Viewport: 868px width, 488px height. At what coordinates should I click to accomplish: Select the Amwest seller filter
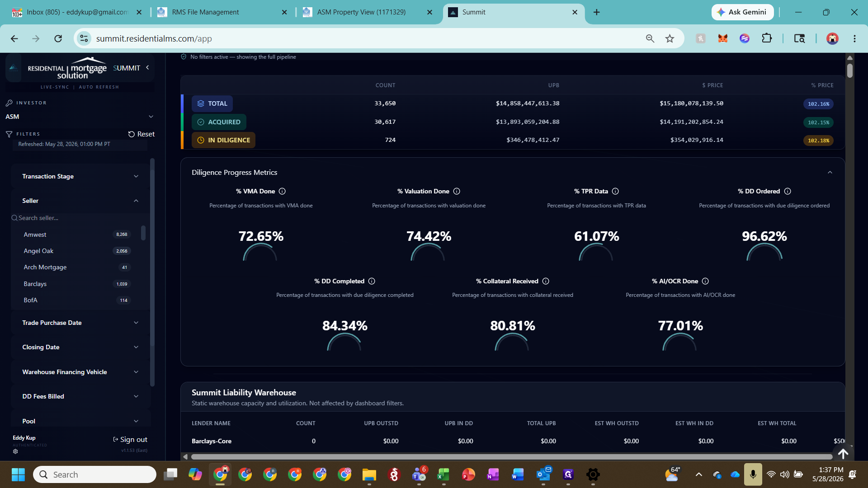77,235
